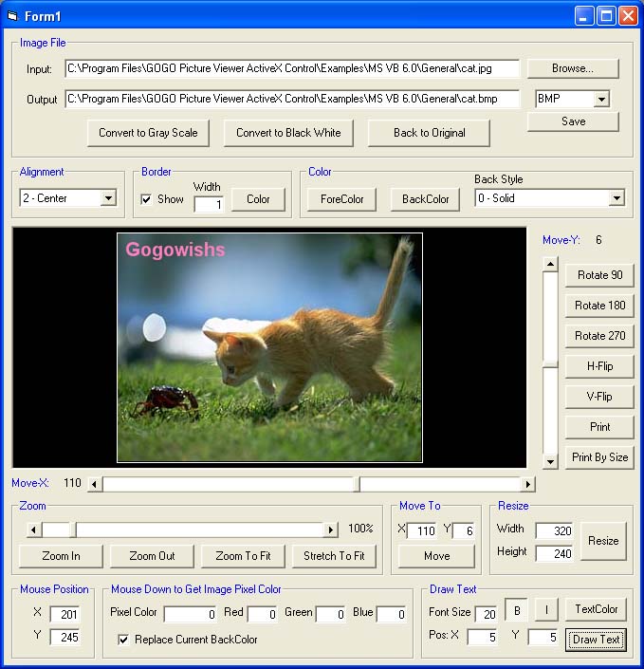Click the Zoom Out button
644x669 pixels.
tap(152, 556)
